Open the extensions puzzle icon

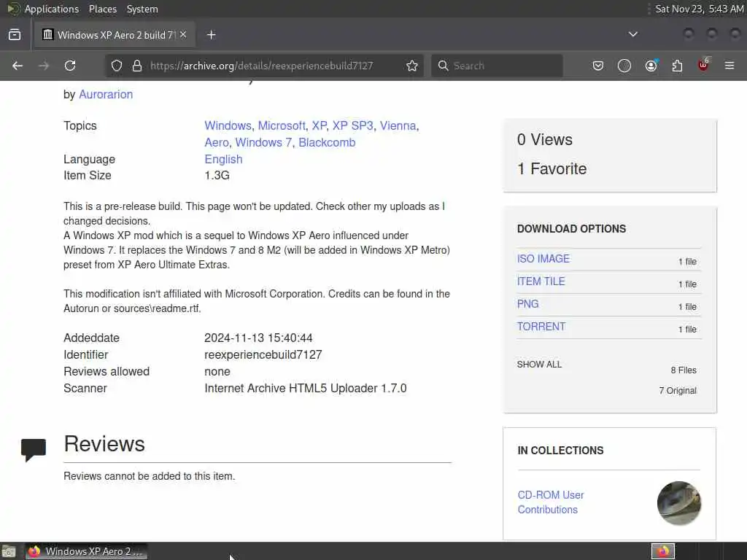(677, 66)
